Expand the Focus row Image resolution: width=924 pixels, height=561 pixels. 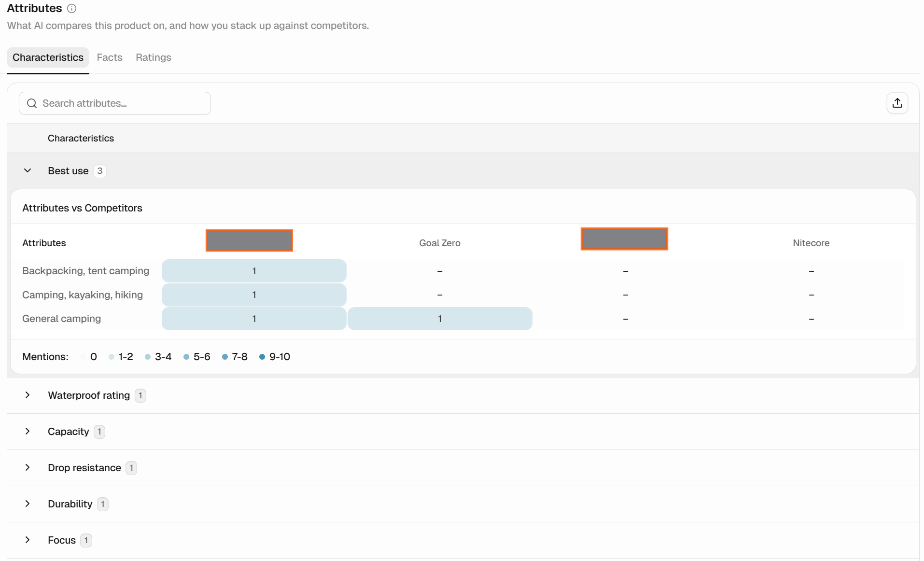coord(28,540)
